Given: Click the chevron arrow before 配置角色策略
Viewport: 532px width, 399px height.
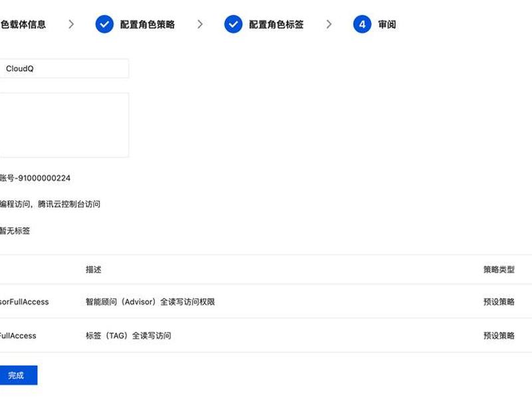Looking at the screenshot, I should point(71,24).
